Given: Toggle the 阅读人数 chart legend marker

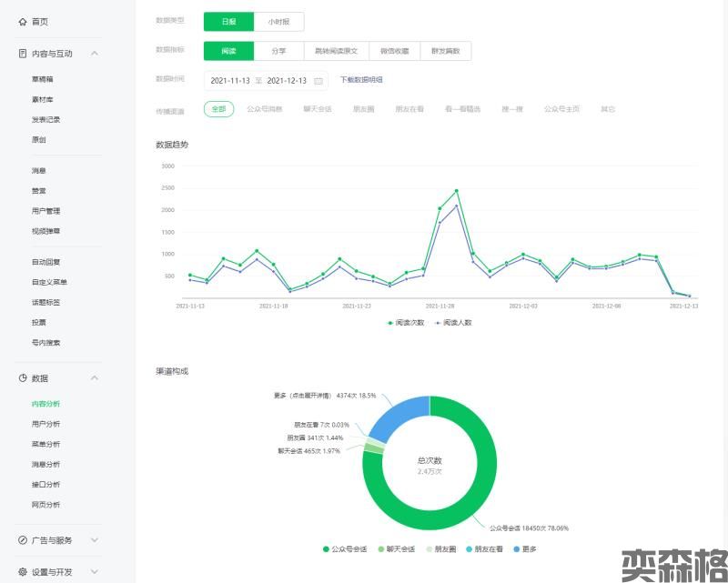Looking at the screenshot, I should 438,322.
